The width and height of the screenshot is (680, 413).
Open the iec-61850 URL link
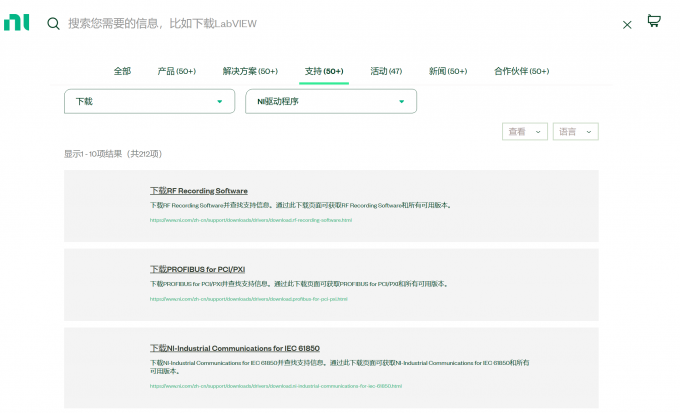pos(276,386)
